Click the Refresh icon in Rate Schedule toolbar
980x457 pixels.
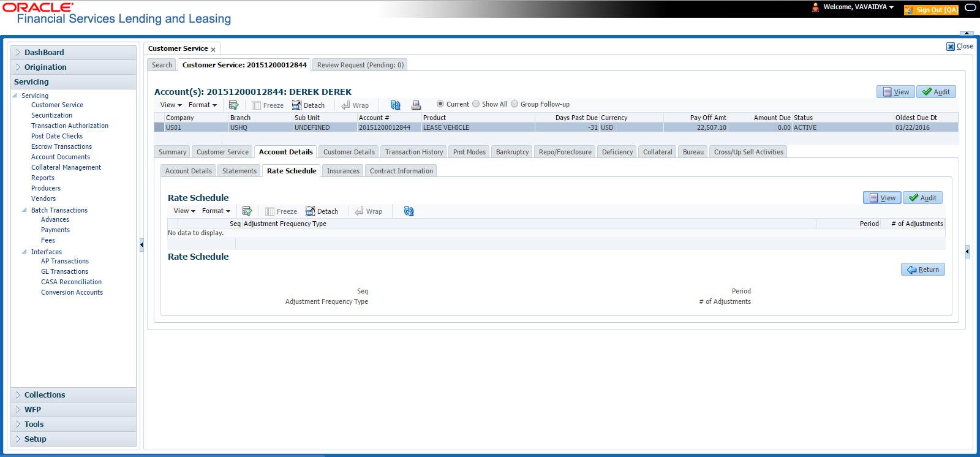409,211
